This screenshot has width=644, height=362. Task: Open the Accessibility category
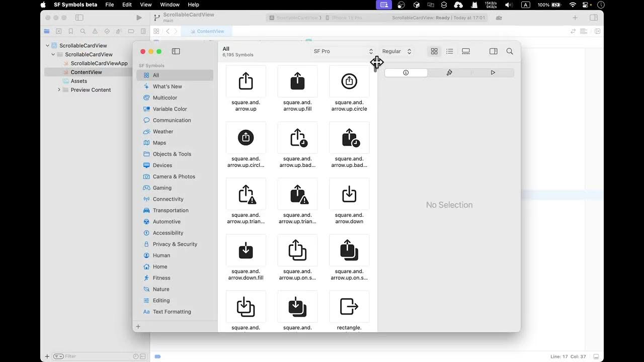(x=175, y=233)
